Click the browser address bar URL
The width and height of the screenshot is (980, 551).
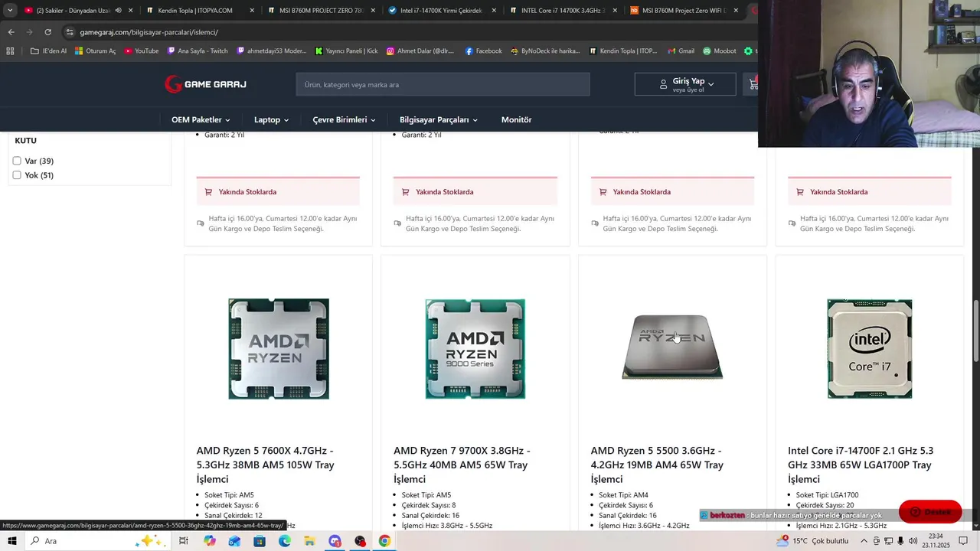click(x=149, y=32)
